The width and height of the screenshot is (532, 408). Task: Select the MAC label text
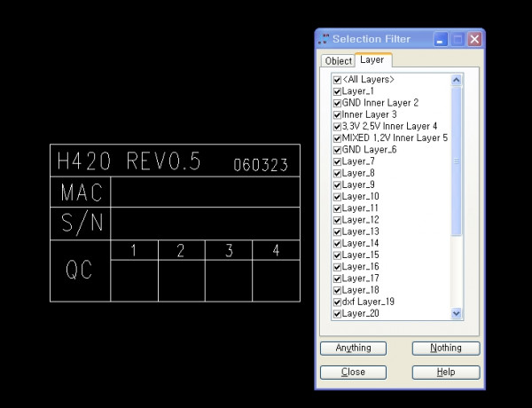(x=82, y=192)
